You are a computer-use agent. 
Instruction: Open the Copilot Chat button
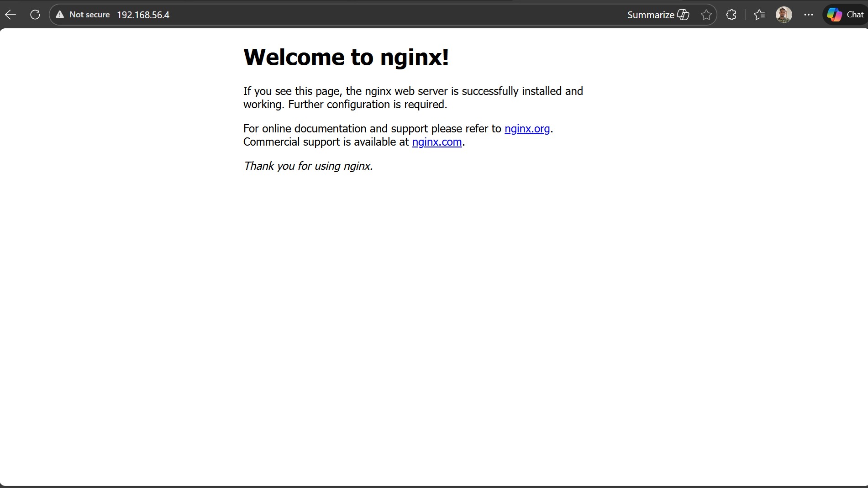tap(846, 15)
